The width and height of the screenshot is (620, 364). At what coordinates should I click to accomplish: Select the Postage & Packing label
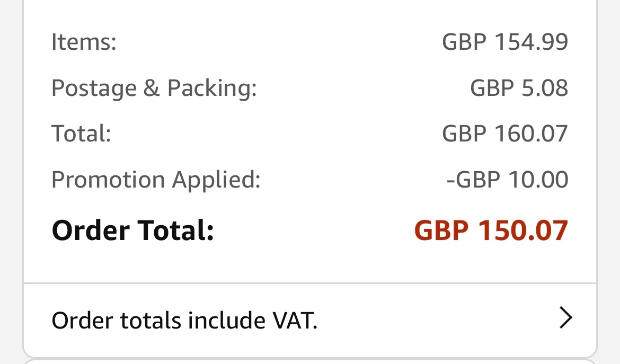[154, 88]
